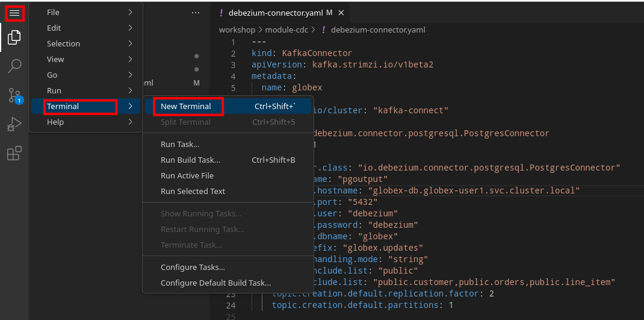The height and width of the screenshot is (320, 644).
Task: Click the "pgoutput" string in editor
Action: [x=363, y=179]
